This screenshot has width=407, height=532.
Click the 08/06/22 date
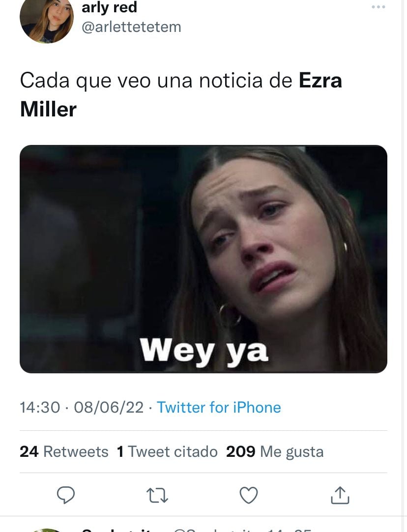pyautogui.click(x=109, y=407)
